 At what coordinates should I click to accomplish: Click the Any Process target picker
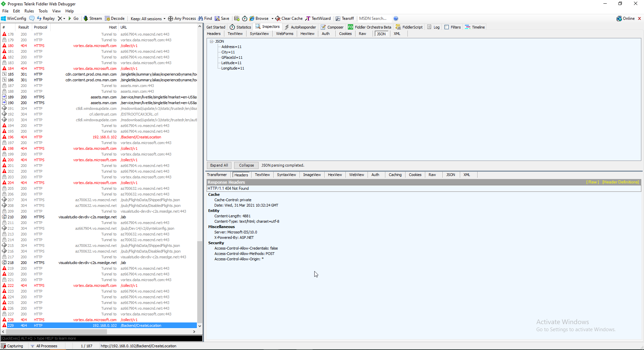182,18
